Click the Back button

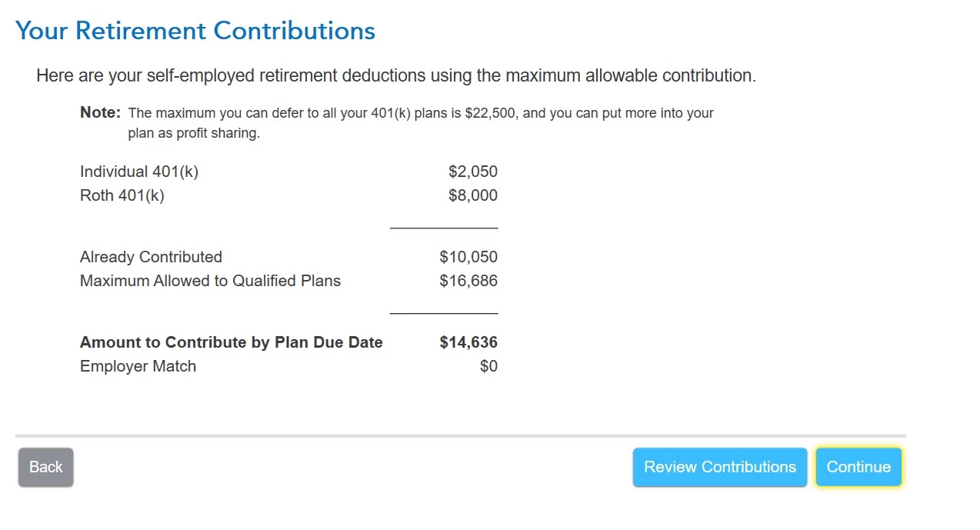pyautogui.click(x=45, y=467)
